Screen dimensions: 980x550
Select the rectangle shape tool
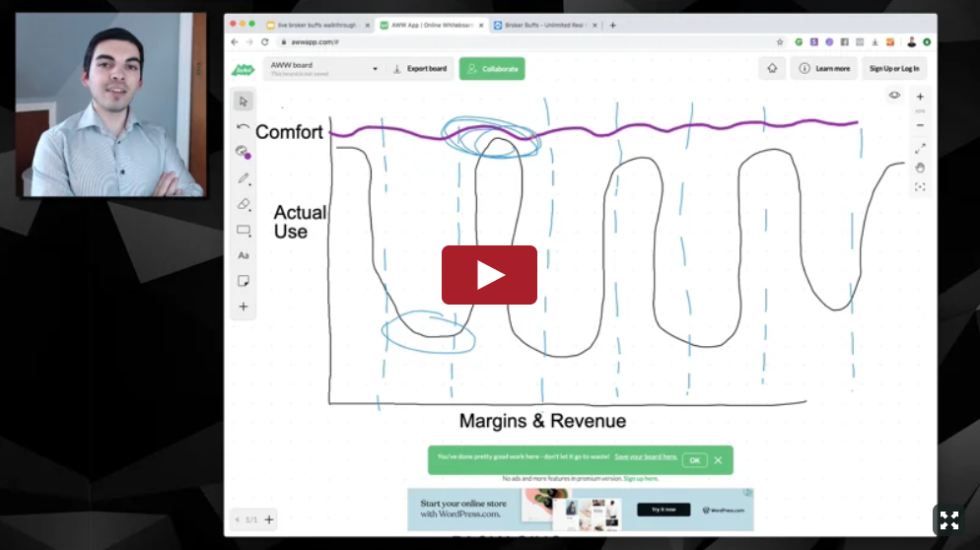coord(244,230)
